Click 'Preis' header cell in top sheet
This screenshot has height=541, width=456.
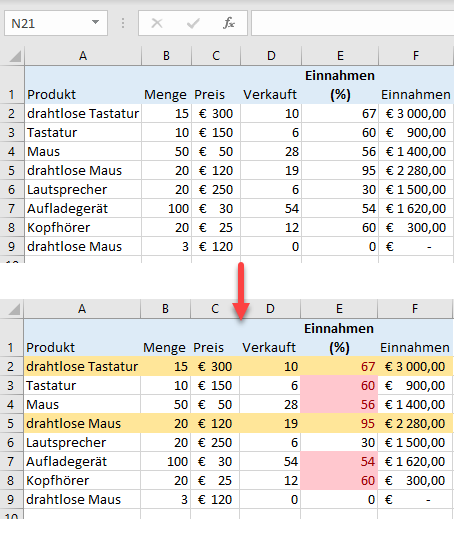pos(216,85)
